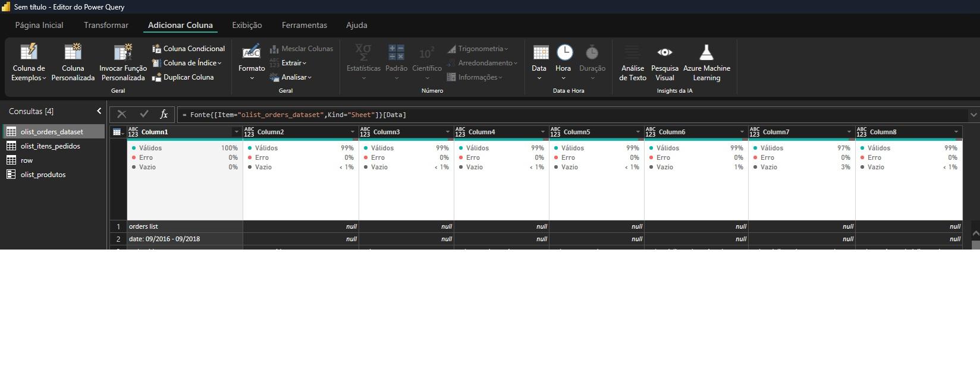Screen dimensions: 980x385
Task: Click Column7 data type icon
Action: (x=755, y=132)
